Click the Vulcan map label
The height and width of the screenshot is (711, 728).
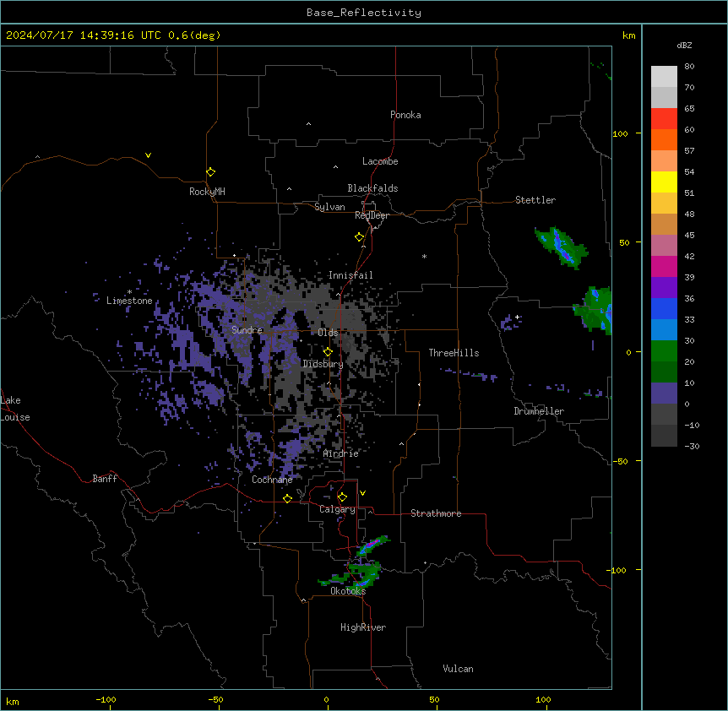(x=459, y=669)
